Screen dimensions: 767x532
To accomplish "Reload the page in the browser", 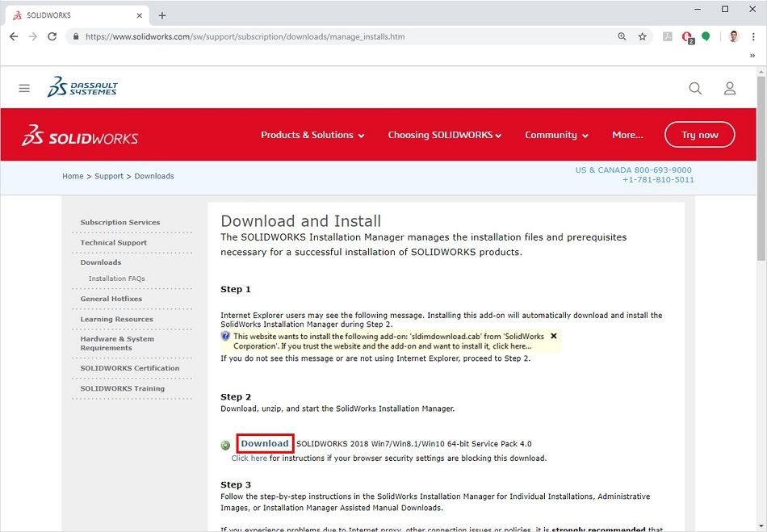I will (x=52, y=36).
